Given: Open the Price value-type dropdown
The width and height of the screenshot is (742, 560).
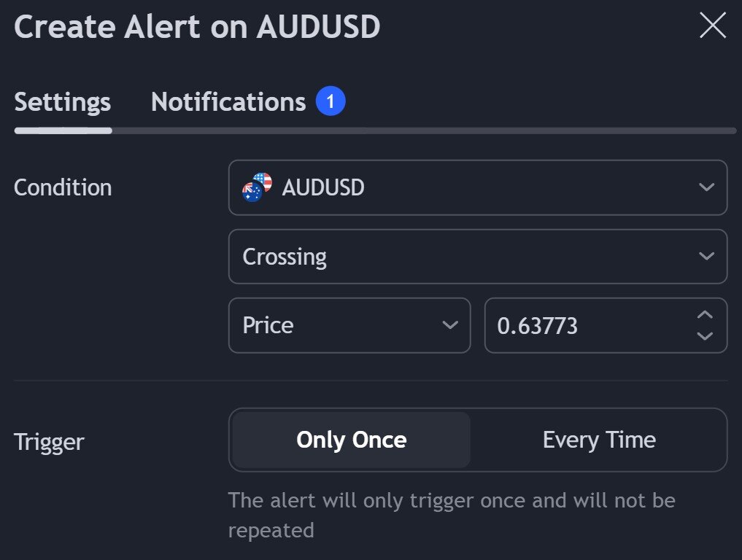Looking at the screenshot, I should [349, 325].
